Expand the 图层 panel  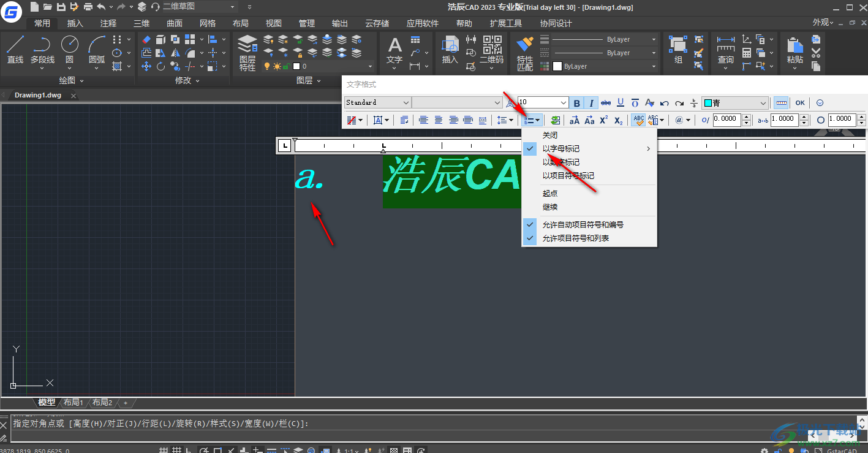pos(309,80)
